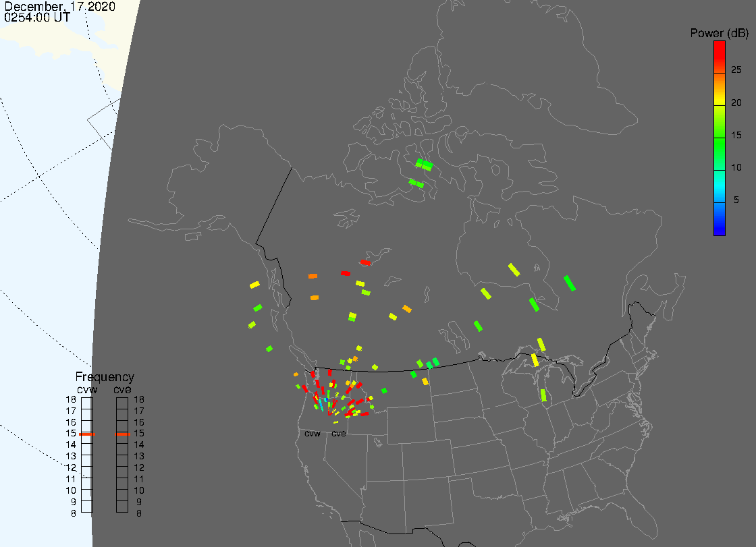Viewport: 756px width, 547px height.
Task: Click the yellow-green echo over Lake Michigan
Action: [x=543, y=396]
